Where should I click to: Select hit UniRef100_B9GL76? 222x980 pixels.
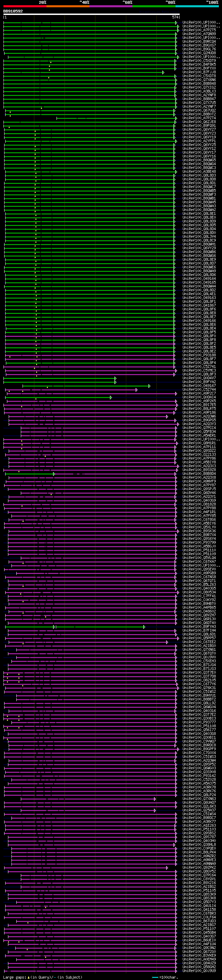tap(199, 49)
